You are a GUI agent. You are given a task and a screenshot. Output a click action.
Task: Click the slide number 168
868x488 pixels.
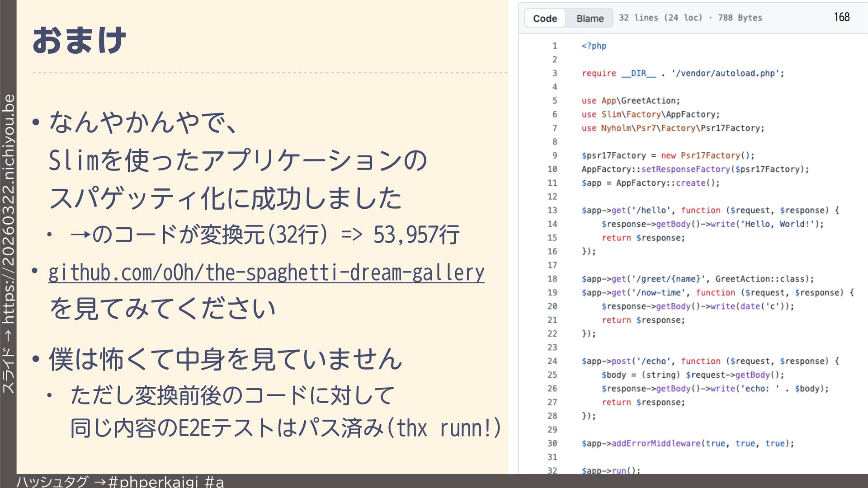point(842,17)
